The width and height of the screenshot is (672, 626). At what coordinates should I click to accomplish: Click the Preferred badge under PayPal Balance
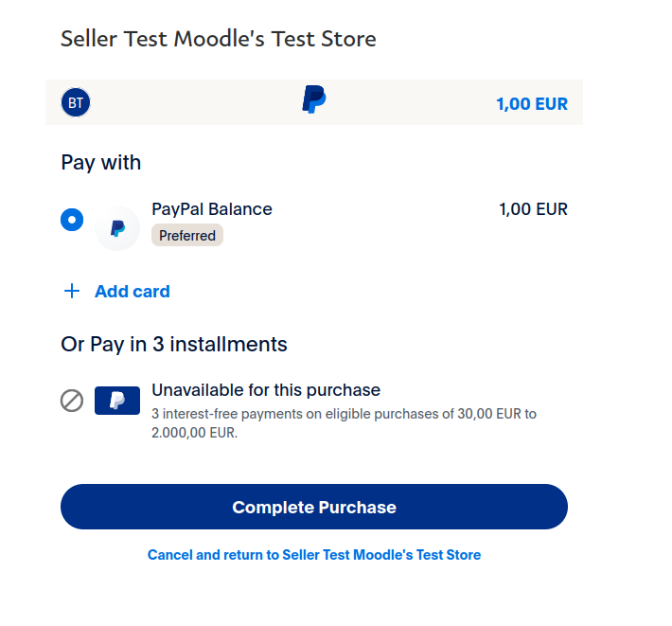point(187,236)
